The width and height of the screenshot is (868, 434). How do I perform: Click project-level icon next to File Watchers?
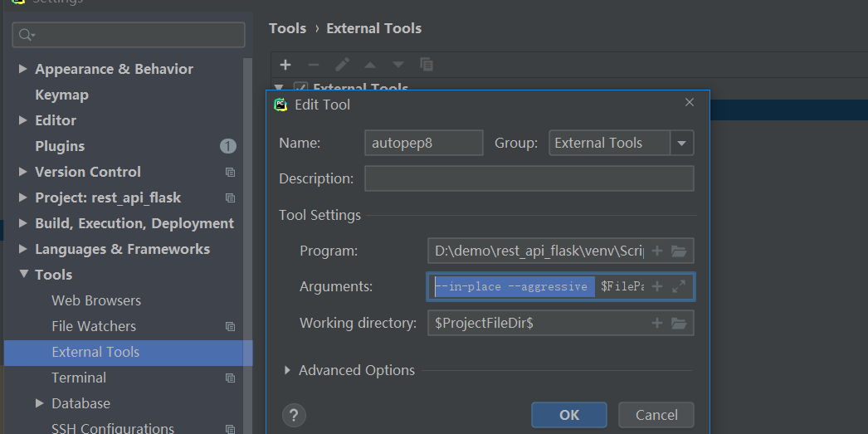(231, 327)
